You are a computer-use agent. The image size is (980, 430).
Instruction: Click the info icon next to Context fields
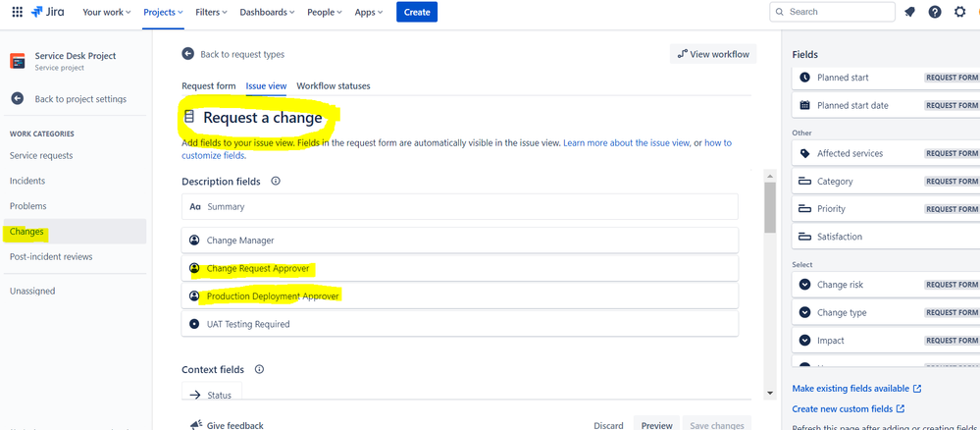coord(259,369)
